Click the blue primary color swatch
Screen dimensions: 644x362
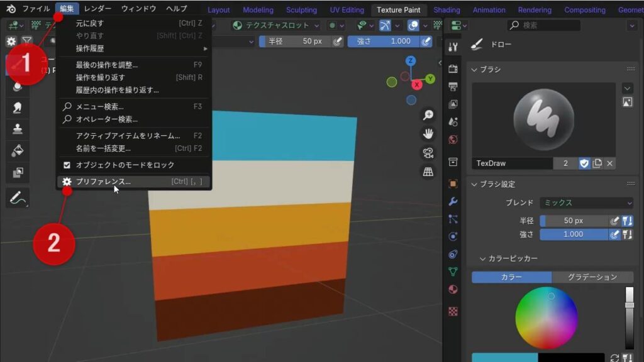pyautogui.click(x=504, y=358)
